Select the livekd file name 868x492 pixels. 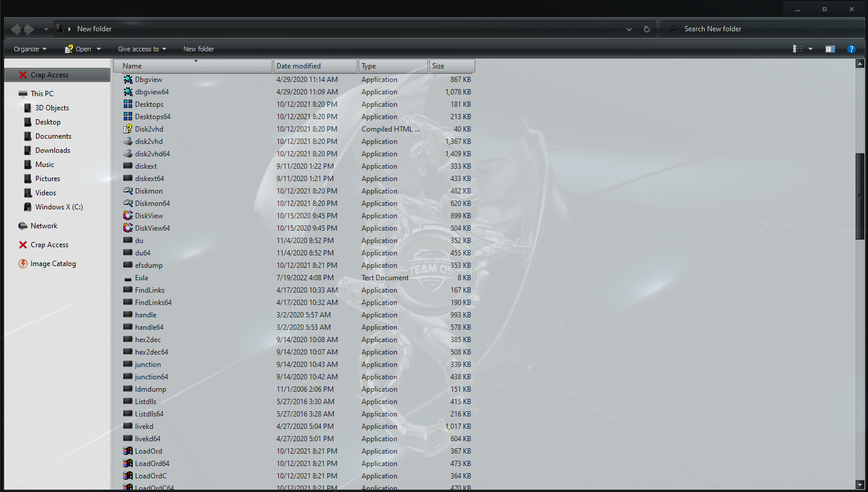144,427
